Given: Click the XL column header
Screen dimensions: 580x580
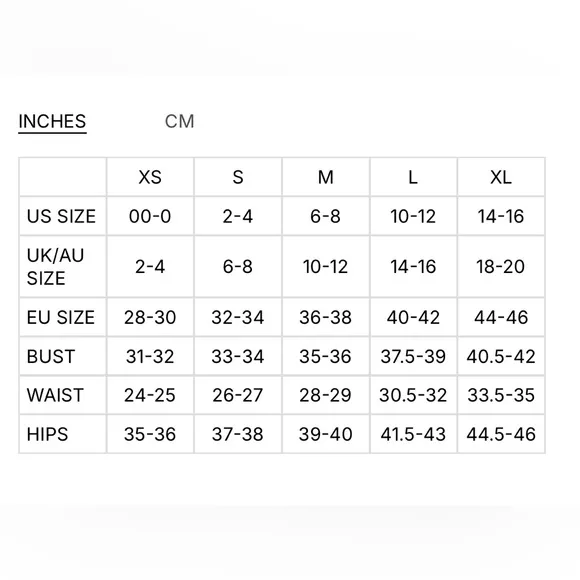Looking at the screenshot, I should tap(501, 177).
